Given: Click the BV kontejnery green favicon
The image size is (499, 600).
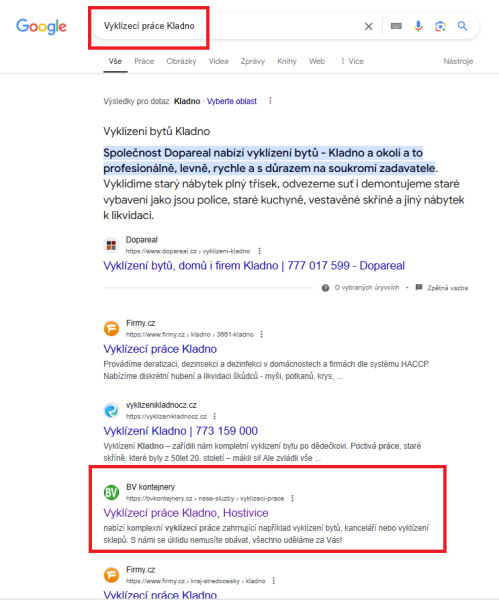Looking at the screenshot, I should click(x=111, y=492).
